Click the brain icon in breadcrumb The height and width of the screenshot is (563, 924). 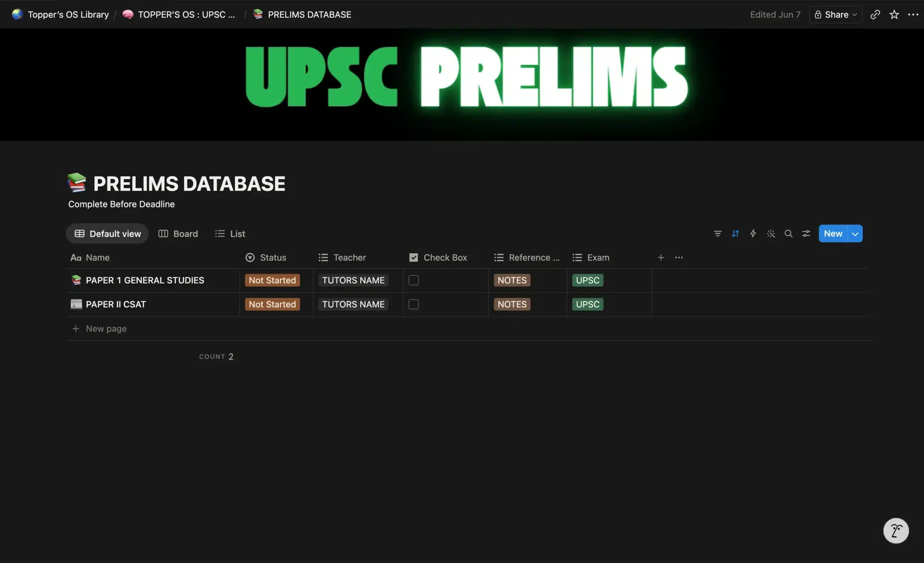(x=128, y=15)
